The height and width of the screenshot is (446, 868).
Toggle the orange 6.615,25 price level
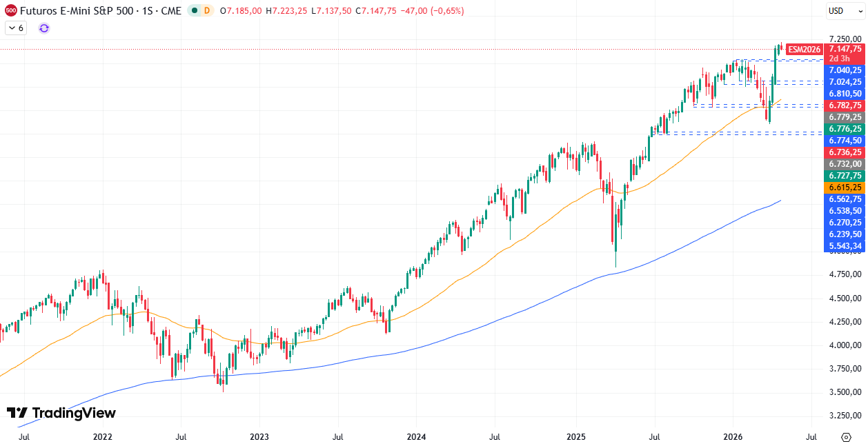[845, 187]
